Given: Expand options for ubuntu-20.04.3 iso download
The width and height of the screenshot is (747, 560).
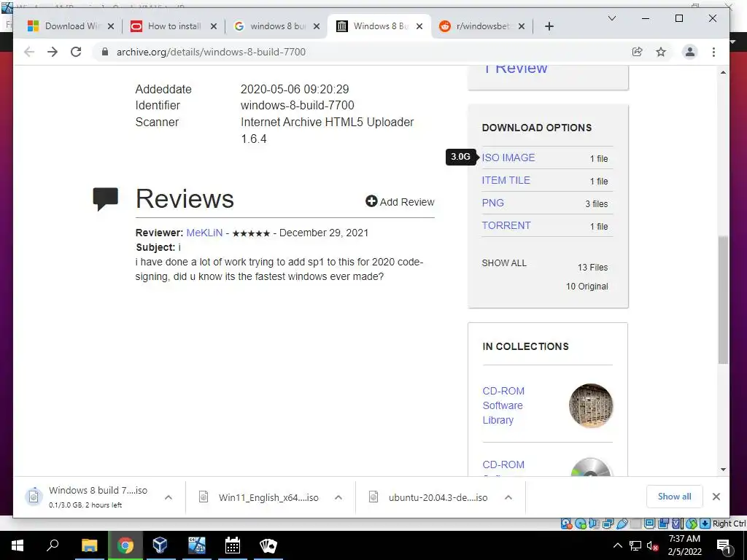Looking at the screenshot, I should (x=508, y=497).
